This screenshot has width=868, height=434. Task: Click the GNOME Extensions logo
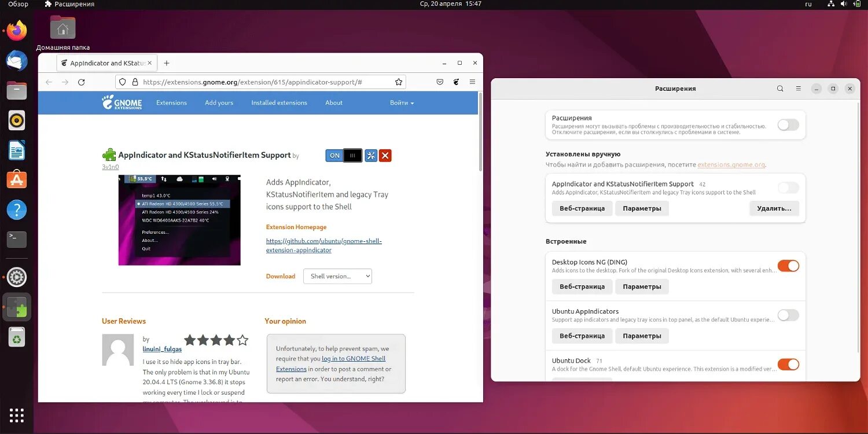point(122,102)
